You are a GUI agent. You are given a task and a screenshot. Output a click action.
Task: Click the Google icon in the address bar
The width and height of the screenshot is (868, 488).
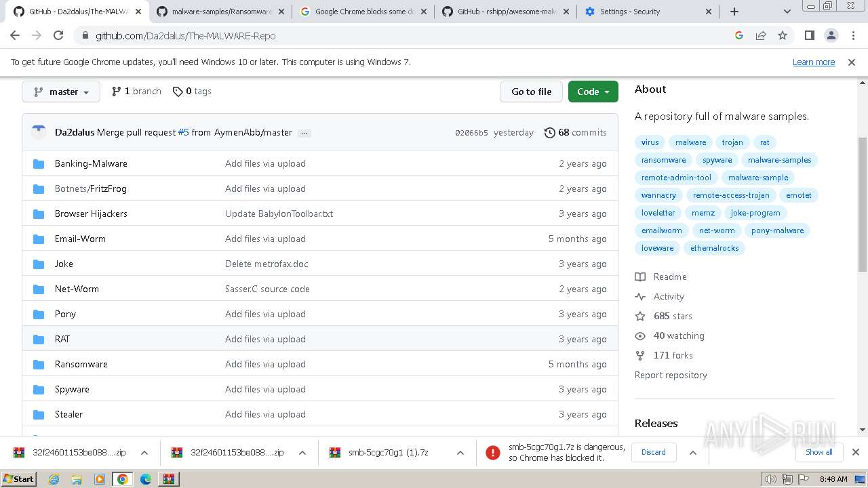click(739, 36)
